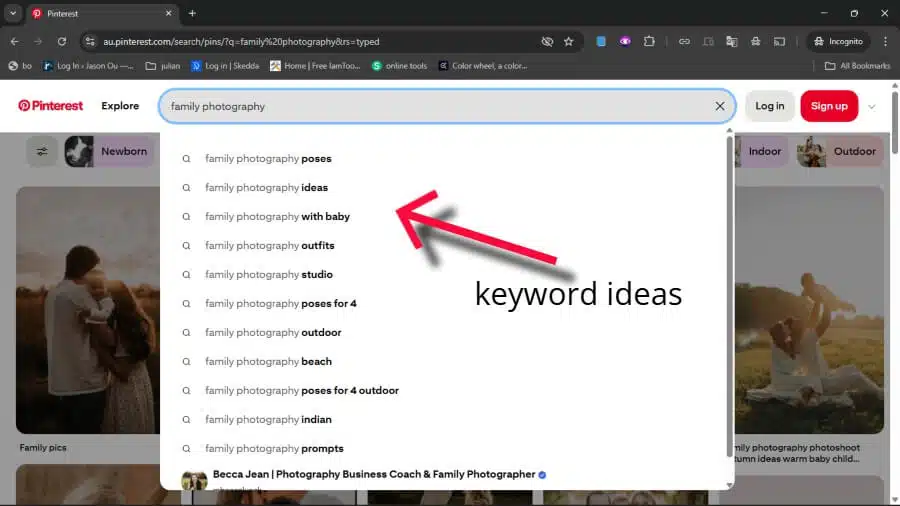This screenshot has height=506, width=900.
Task: Expand the chevron next to Sign up
Action: (x=872, y=107)
